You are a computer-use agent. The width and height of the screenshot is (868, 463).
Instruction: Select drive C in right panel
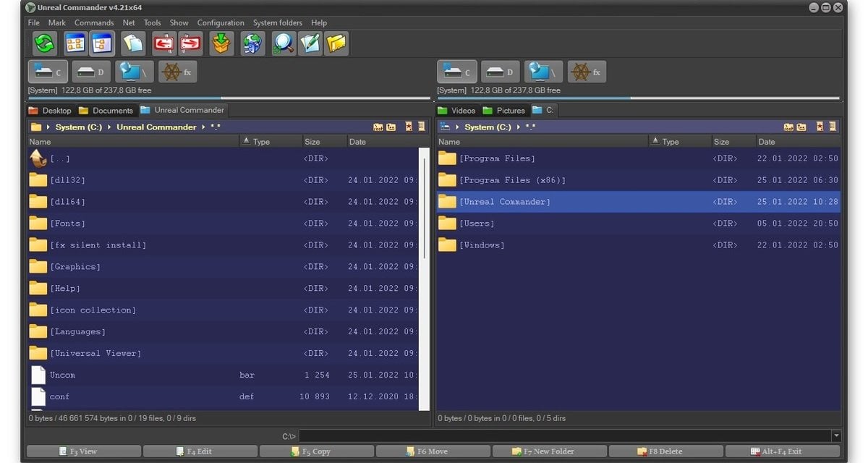(x=457, y=72)
